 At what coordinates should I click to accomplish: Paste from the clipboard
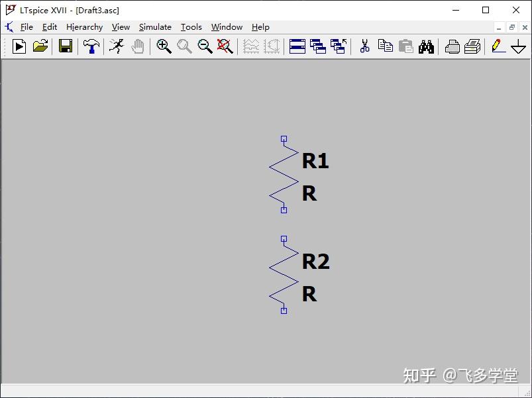[x=405, y=46]
